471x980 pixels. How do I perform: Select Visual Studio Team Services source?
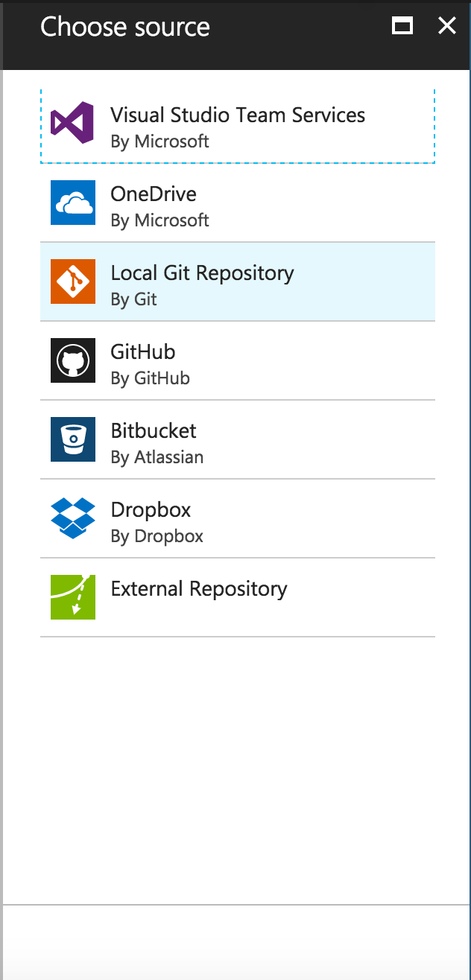pyautogui.click(x=237, y=126)
